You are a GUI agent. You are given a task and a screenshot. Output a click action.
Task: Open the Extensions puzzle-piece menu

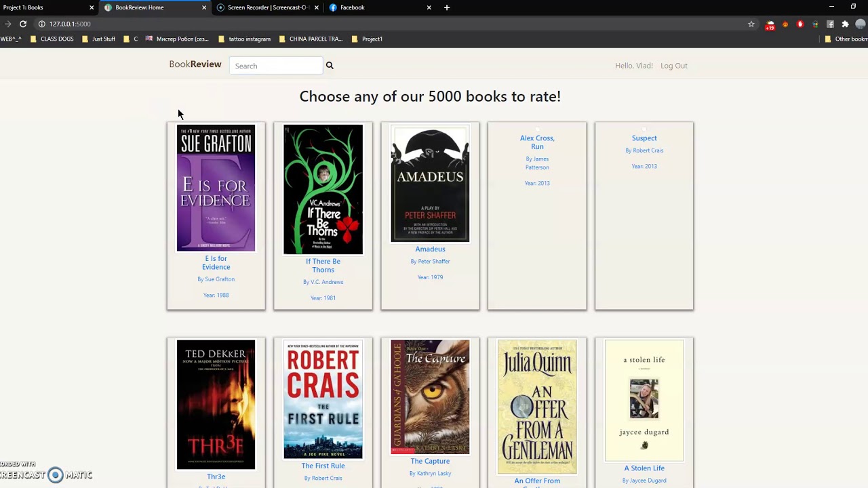[x=845, y=24]
